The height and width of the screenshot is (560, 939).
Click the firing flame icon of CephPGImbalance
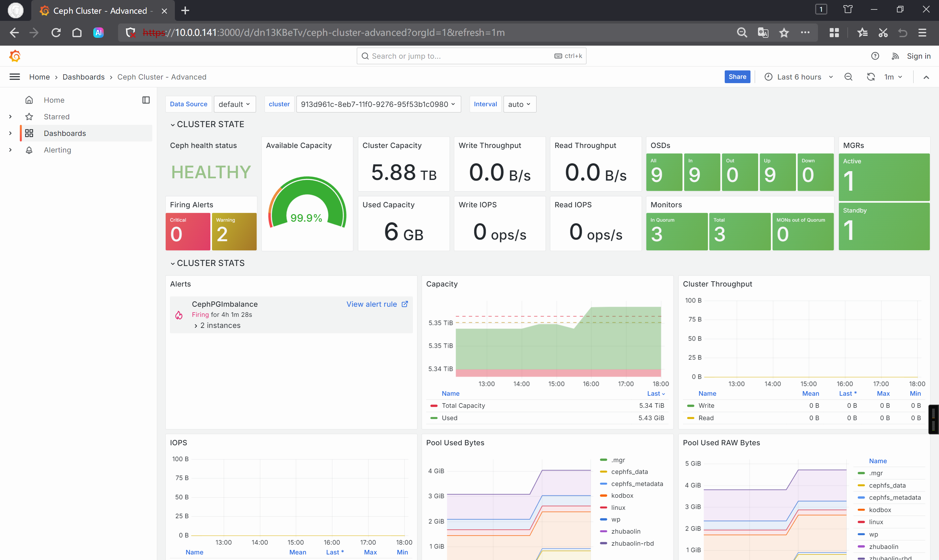(179, 315)
